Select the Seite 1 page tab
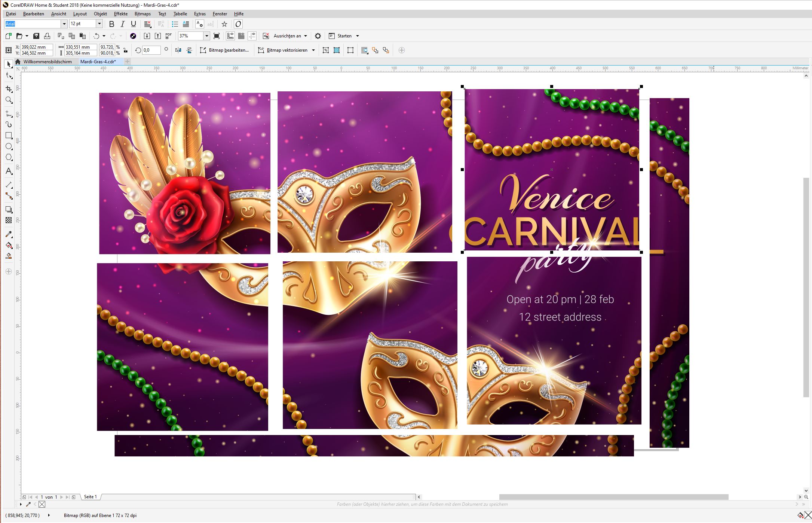The width and height of the screenshot is (812, 523). tap(90, 497)
